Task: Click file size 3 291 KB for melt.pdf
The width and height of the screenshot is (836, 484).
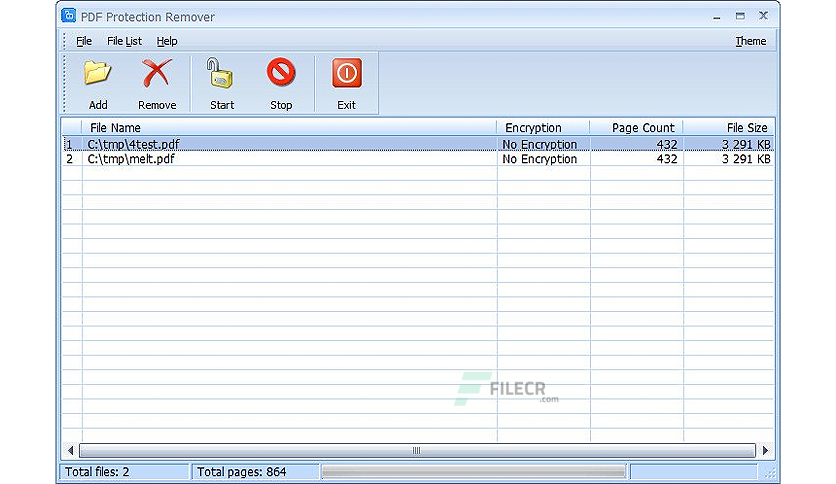Action: 746,159
